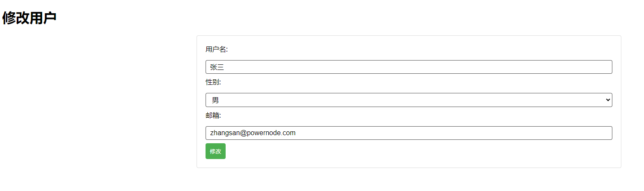Image resolution: width=644 pixels, height=191 pixels.
Task: Select the 男 value shown in dropdown
Action: (215, 100)
